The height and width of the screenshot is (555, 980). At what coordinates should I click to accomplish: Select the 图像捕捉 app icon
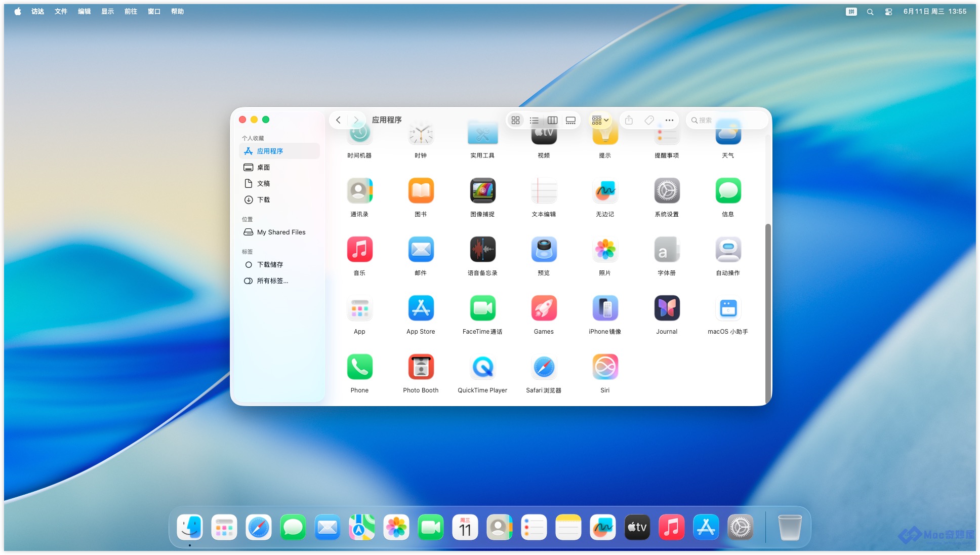[x=482, y=191]
